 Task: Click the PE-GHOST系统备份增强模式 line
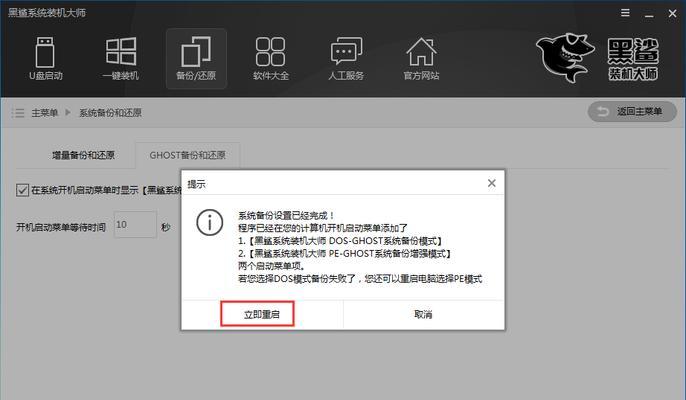point(345,253)
